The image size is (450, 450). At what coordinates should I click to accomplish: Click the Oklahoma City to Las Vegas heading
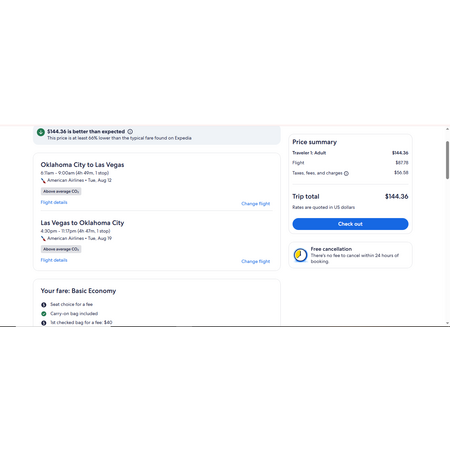82,165
